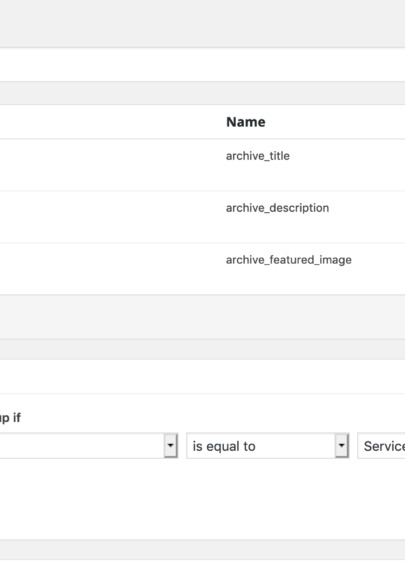
Task: Open the 'is equal to' operator dropdown
Action: pos(268,446)
